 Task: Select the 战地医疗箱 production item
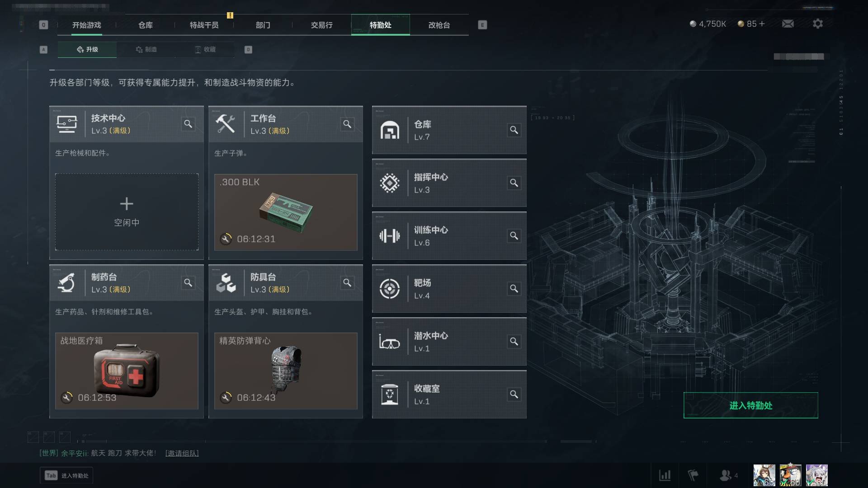pos(127,371)
